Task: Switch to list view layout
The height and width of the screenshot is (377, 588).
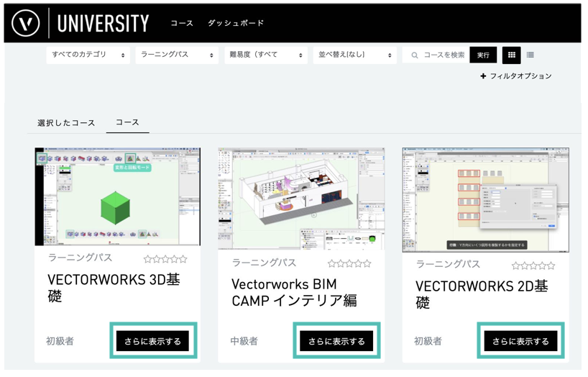Action: (x=530, y=55)
